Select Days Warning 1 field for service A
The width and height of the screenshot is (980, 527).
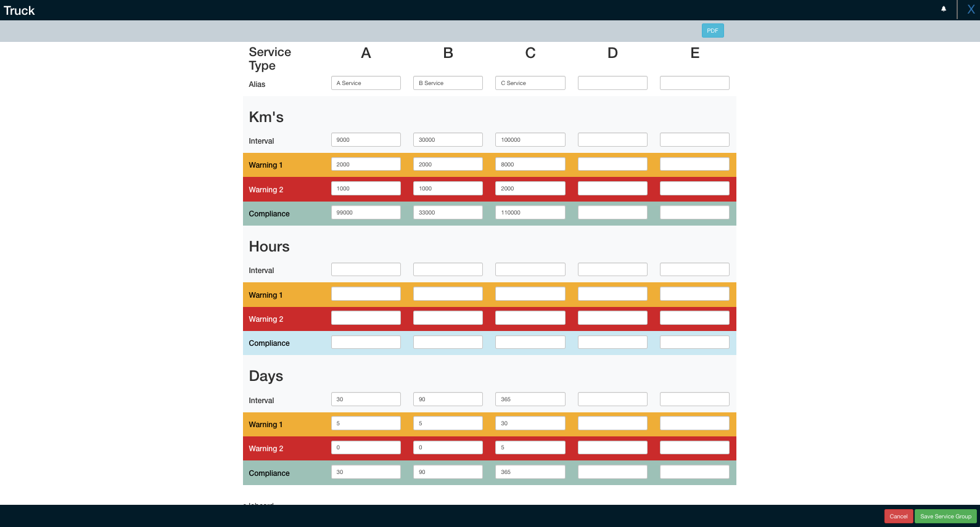tap(366, 423)
